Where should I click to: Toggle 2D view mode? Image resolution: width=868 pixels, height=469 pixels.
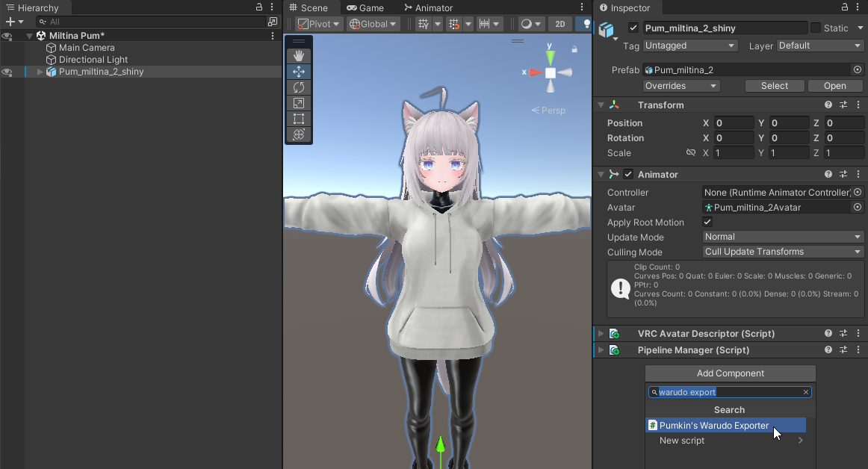[x=560, y=24]
